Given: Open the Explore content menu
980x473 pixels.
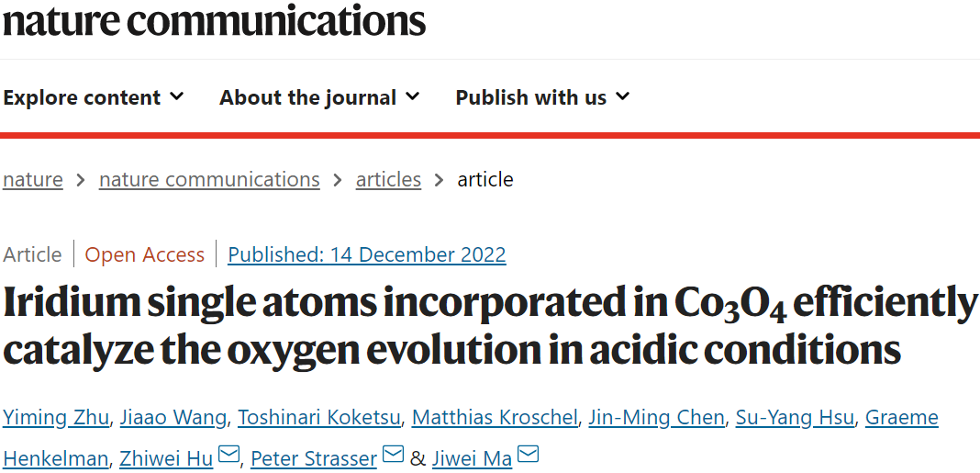Looking at the screenshot, I should coord(93,97).
